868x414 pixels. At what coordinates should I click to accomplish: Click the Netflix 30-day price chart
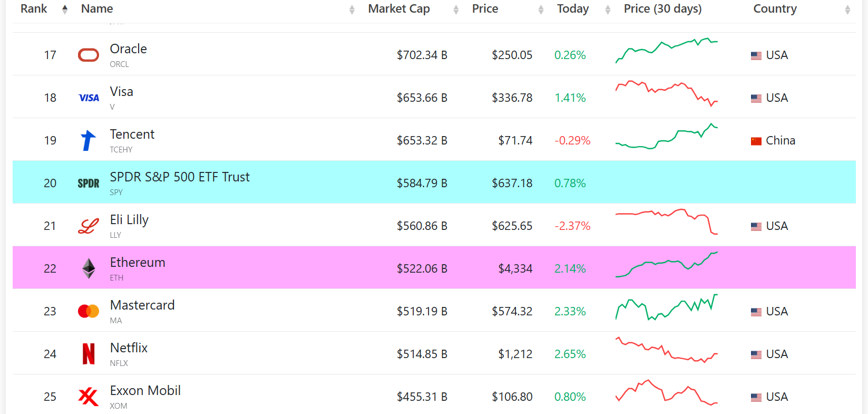click(667, 350)
